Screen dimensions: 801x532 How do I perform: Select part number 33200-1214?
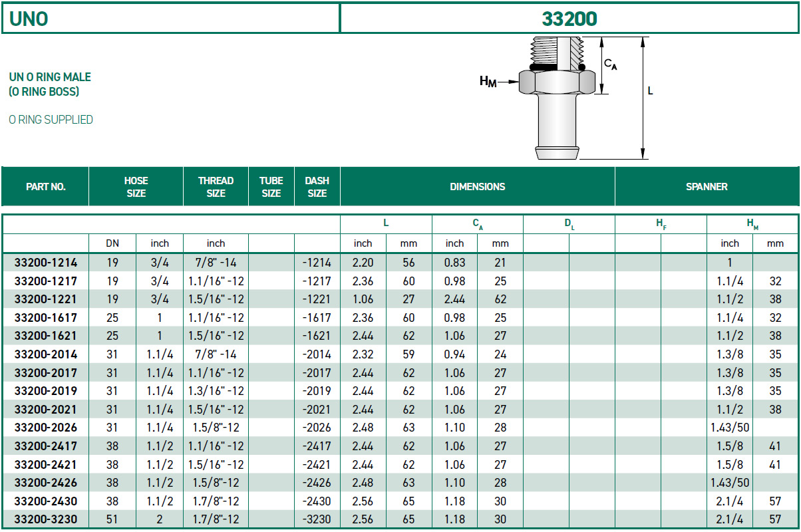click(x=45, y=263)
